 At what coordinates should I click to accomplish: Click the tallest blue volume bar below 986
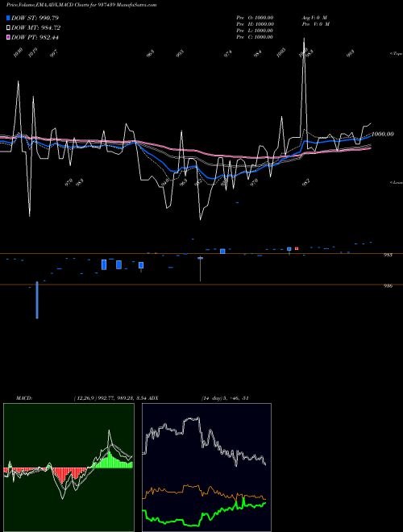pos(37,300)
